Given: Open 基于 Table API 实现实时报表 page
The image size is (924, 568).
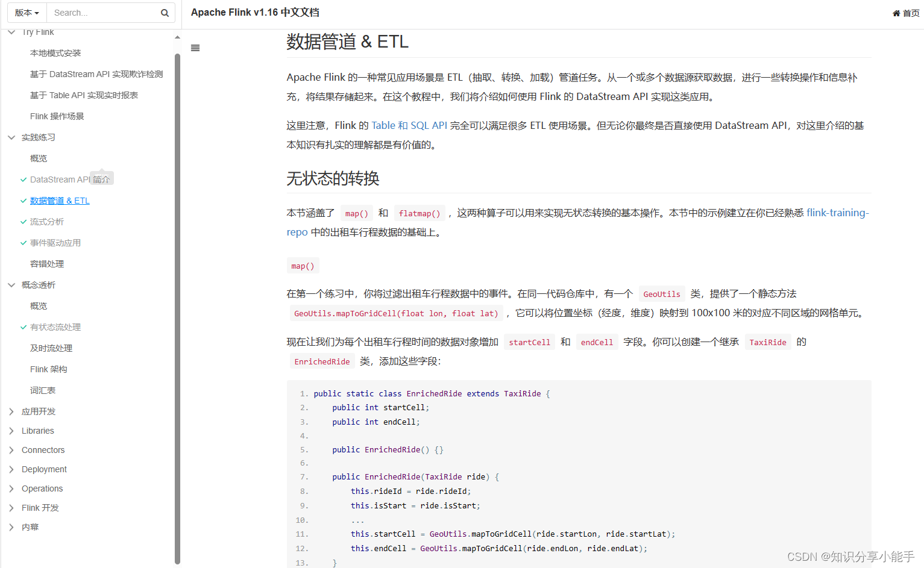Looking at the screenshot, I should pos(84,95).
